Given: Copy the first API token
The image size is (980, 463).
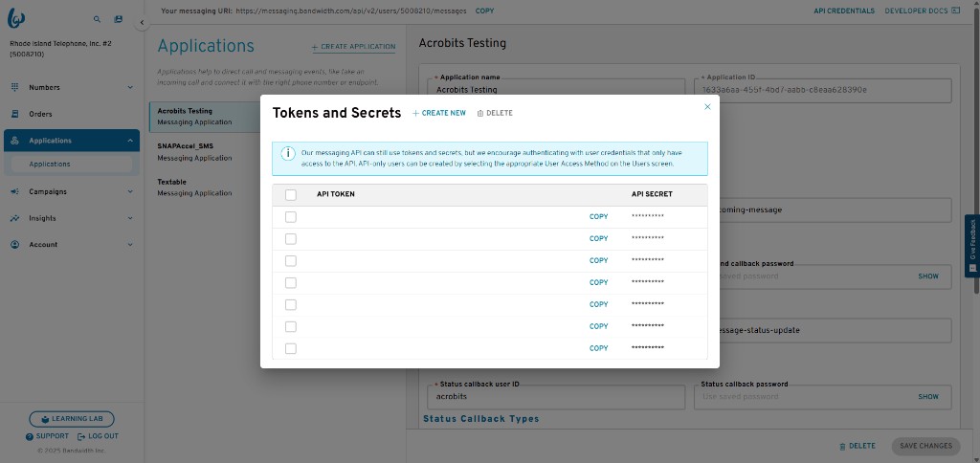Looking at the screenshot, I should pos(599,217).
